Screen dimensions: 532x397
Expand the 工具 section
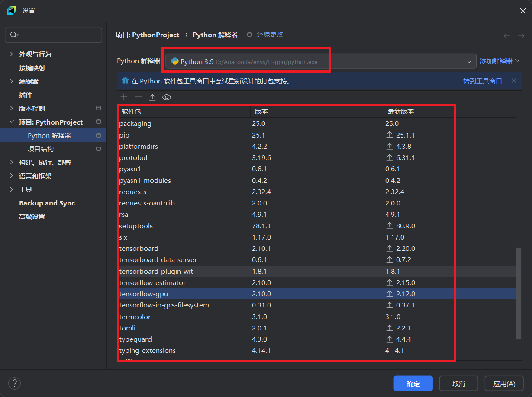tap(12, 189)
